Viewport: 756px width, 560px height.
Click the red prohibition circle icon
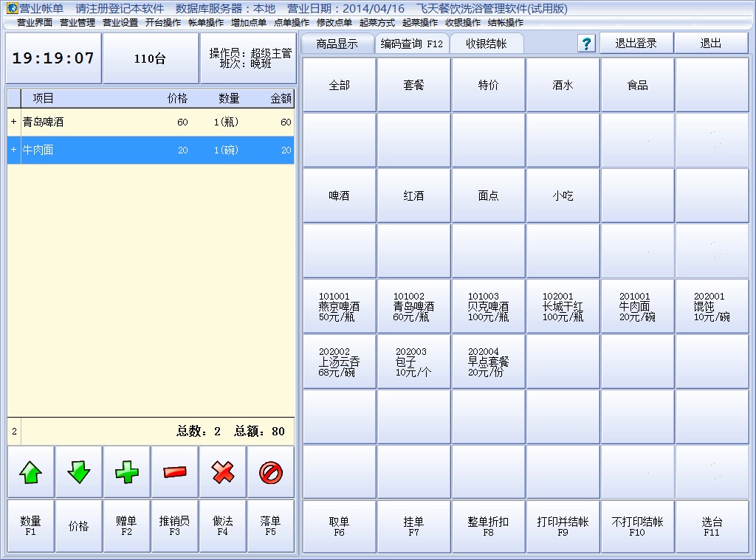click(271, 472)
